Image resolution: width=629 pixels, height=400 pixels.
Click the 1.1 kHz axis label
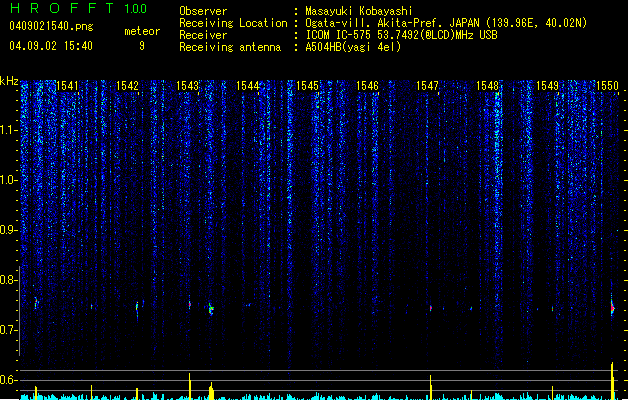point(9,130)
